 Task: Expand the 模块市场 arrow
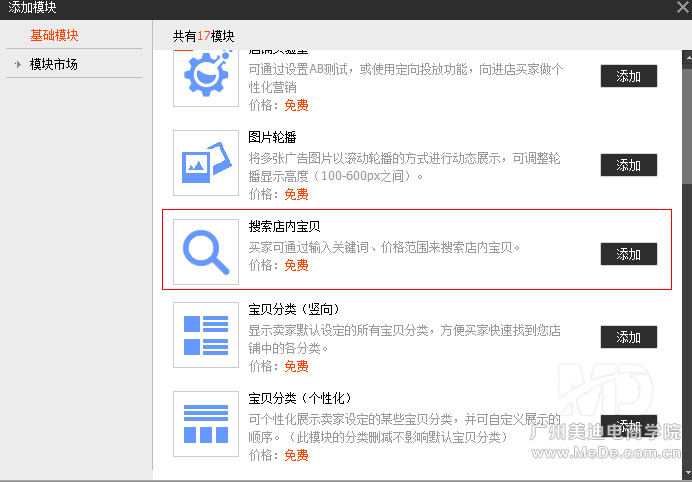(x=18, y=64)
